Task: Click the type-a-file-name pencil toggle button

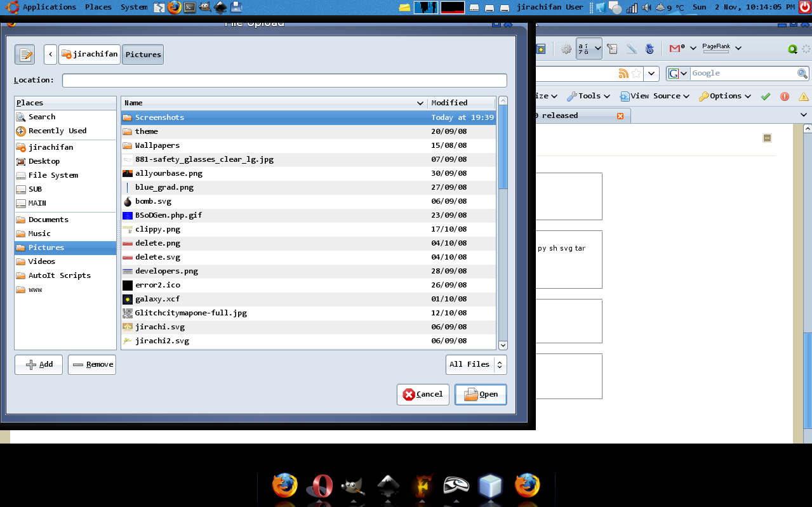Action: (25, 55)
